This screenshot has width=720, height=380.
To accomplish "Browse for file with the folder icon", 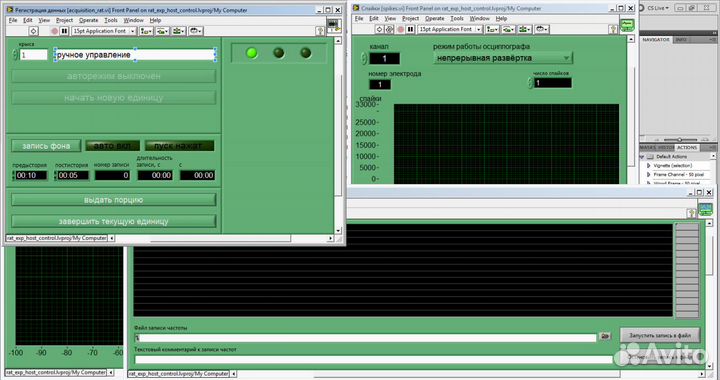I will pyautogui.click(x=605, y=336).
